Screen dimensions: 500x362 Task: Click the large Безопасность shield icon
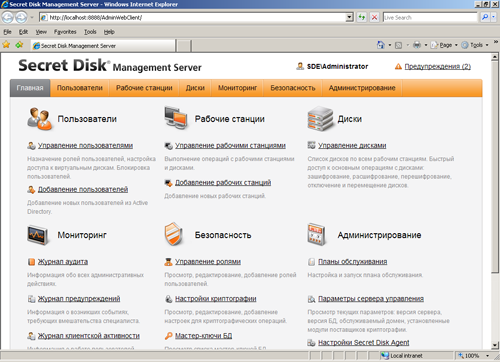point(174,234)
